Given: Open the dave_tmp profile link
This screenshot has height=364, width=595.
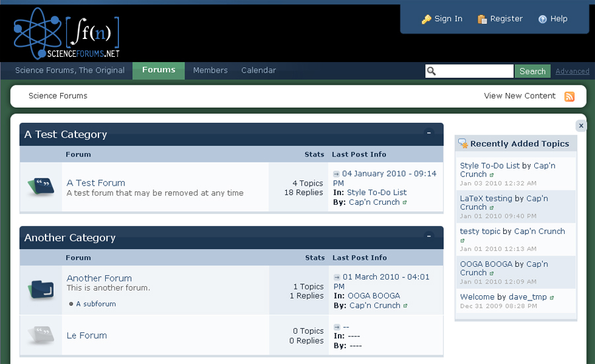Looking at the screenshot, I should click(x=528, y=297).
